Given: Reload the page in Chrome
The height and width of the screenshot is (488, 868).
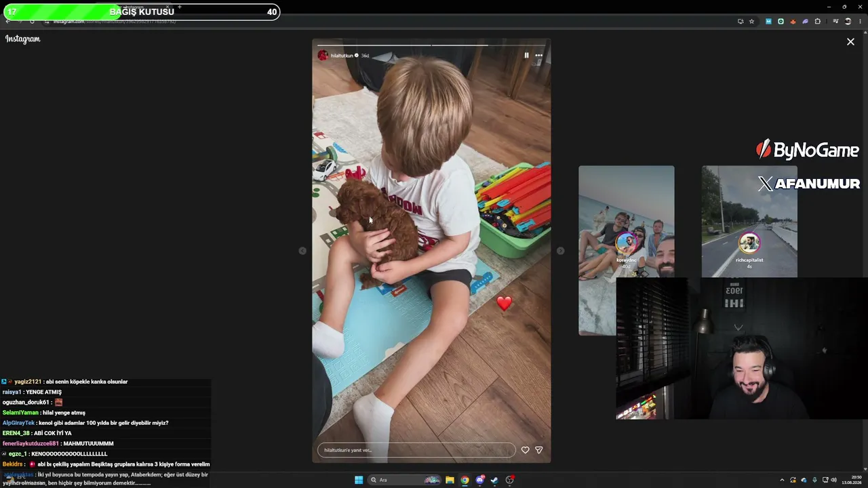Looking at the screenshot, I should [32, 21].
